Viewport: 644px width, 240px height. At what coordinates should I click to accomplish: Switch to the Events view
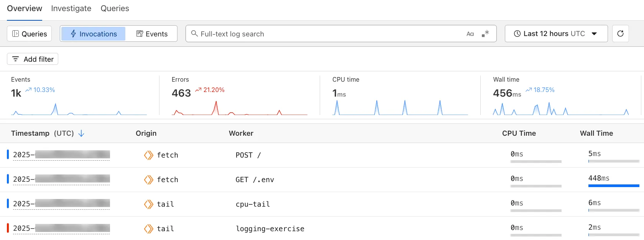pos(152,34)
